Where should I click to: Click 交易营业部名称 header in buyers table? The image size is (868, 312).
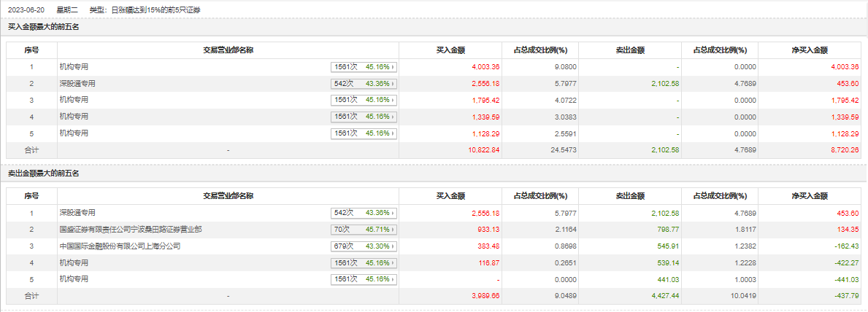click(228, 50)
